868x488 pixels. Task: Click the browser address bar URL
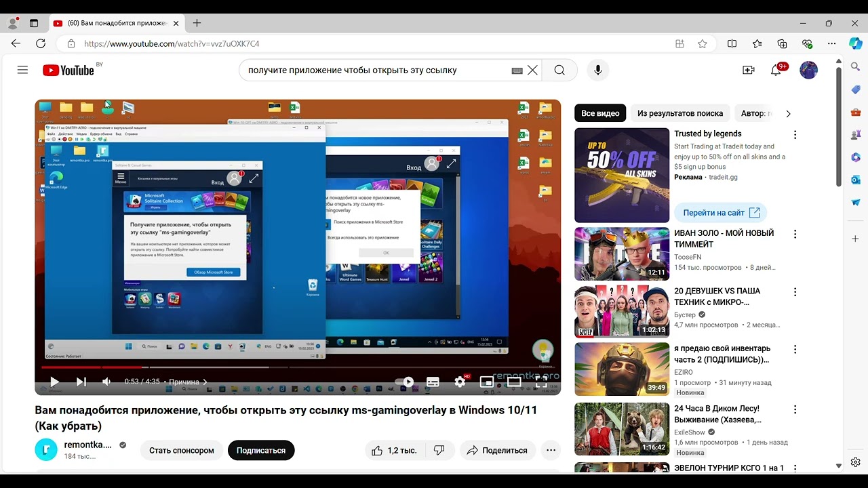pyautogui.click(x=172, y=43)
